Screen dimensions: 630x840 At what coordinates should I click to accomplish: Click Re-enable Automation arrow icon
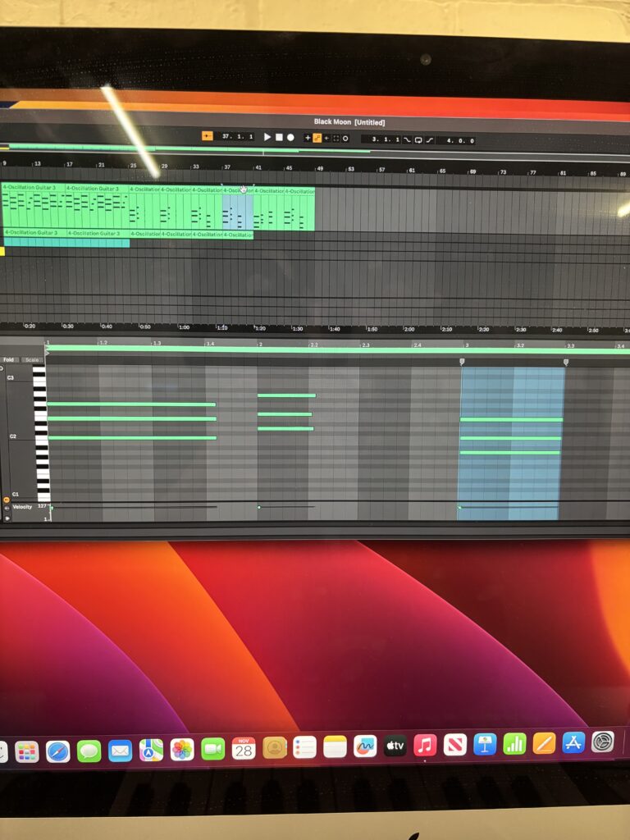coord(326,138)
